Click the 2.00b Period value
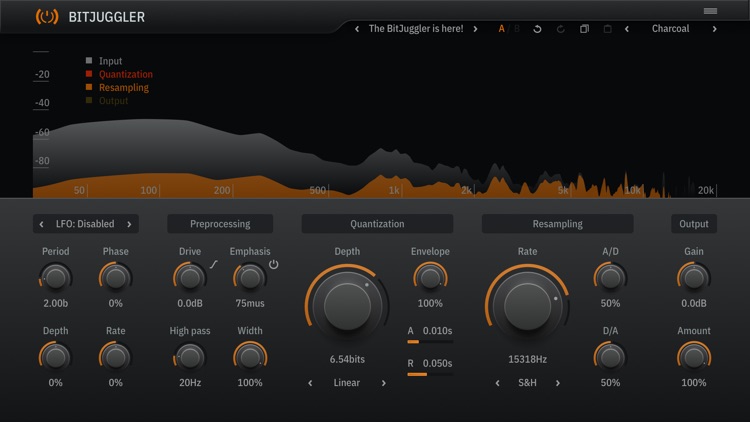The height and width of the screenshot is (422, 750). coord(55,303)
